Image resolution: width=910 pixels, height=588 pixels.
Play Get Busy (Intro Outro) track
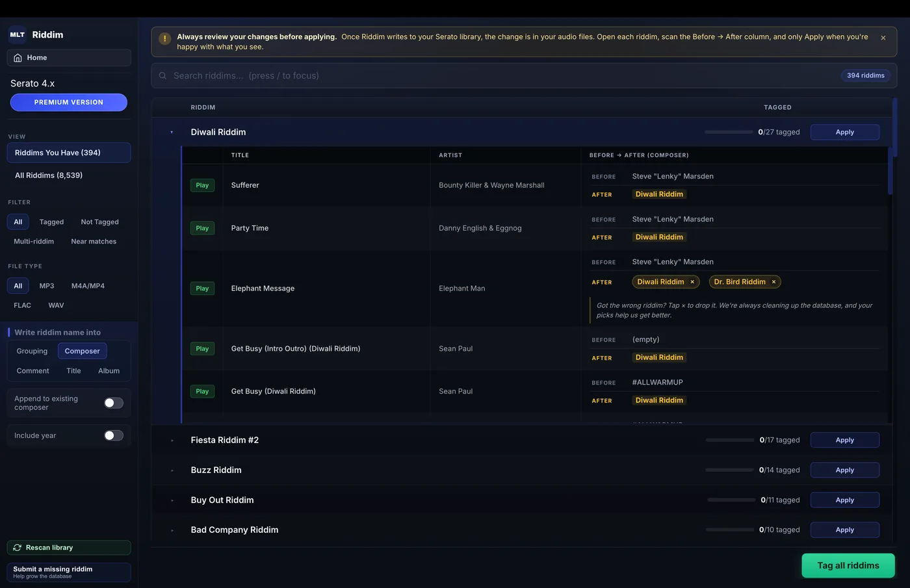pyautogui.click(x=202, y=349)
